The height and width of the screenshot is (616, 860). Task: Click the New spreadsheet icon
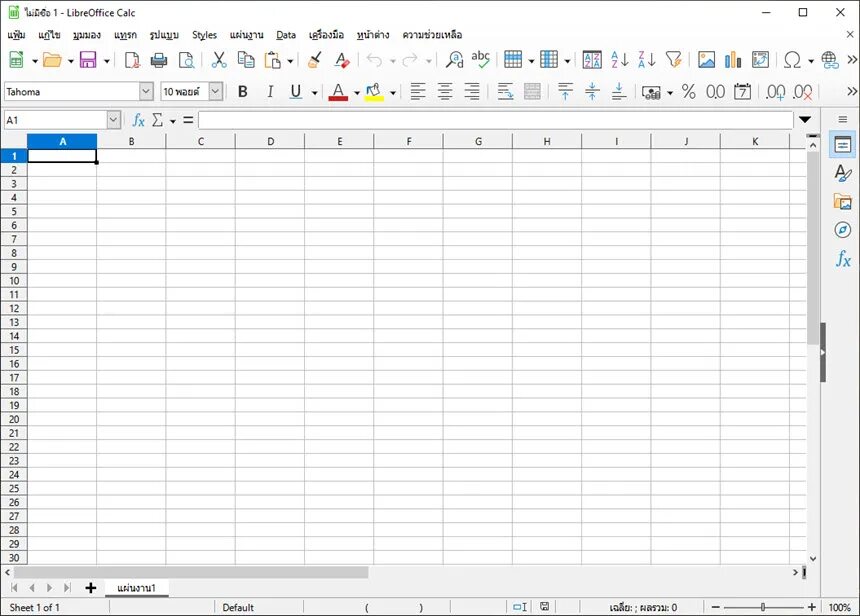(x=16, y=60)
